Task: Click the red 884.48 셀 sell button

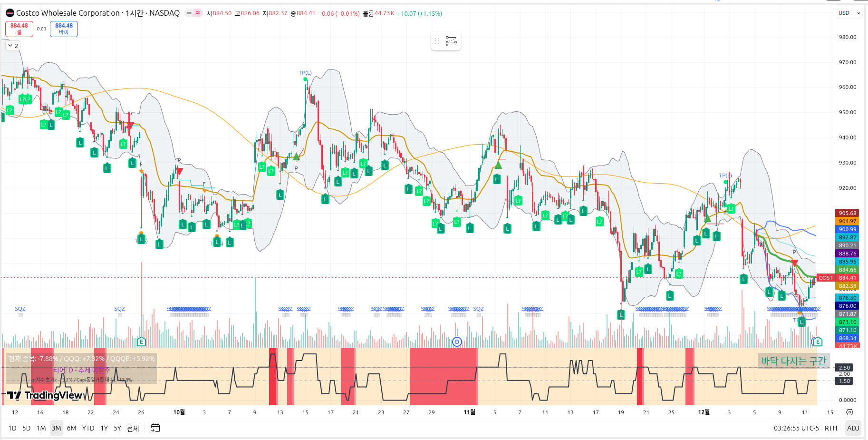Action: [19, 29]
